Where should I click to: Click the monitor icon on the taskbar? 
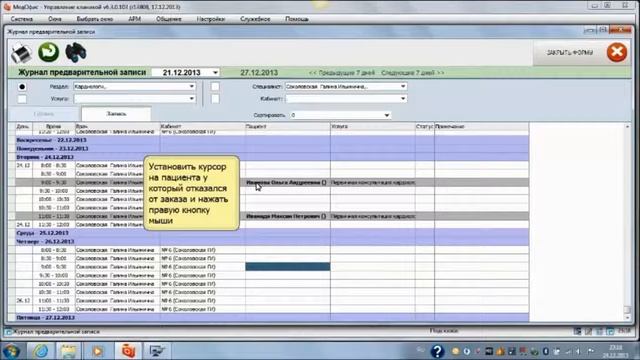click(157, 351)
